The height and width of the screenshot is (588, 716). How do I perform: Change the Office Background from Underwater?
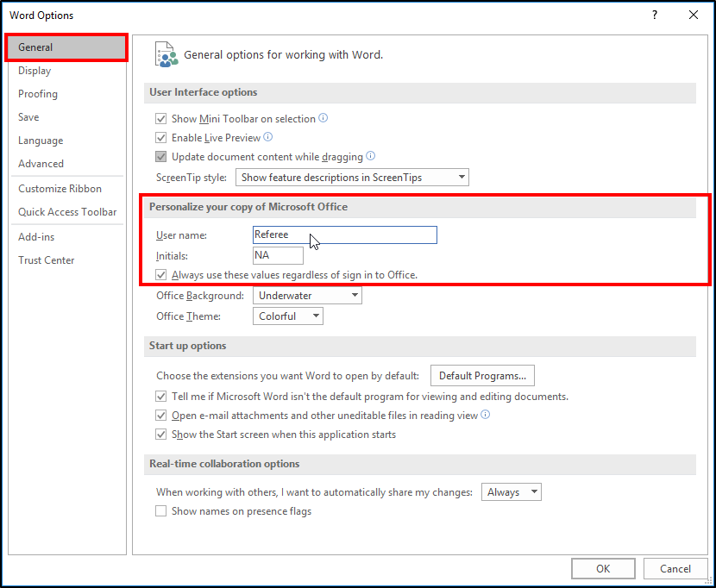point(354,295)
